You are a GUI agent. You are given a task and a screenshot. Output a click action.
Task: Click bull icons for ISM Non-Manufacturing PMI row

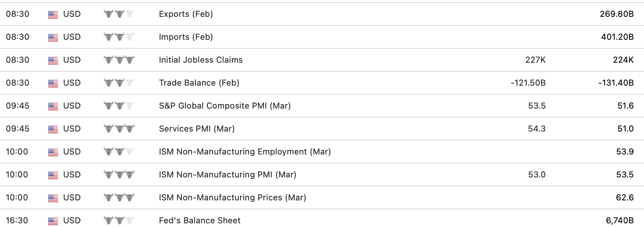(119, 175)
